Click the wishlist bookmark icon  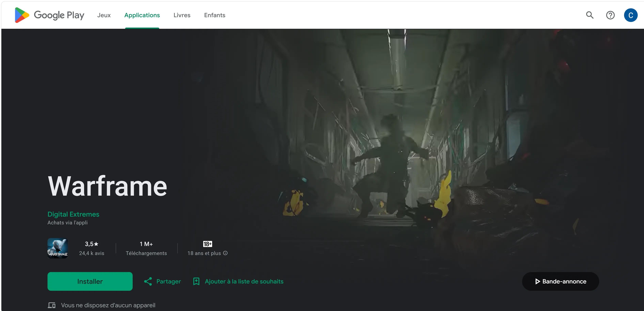point(196,282)
